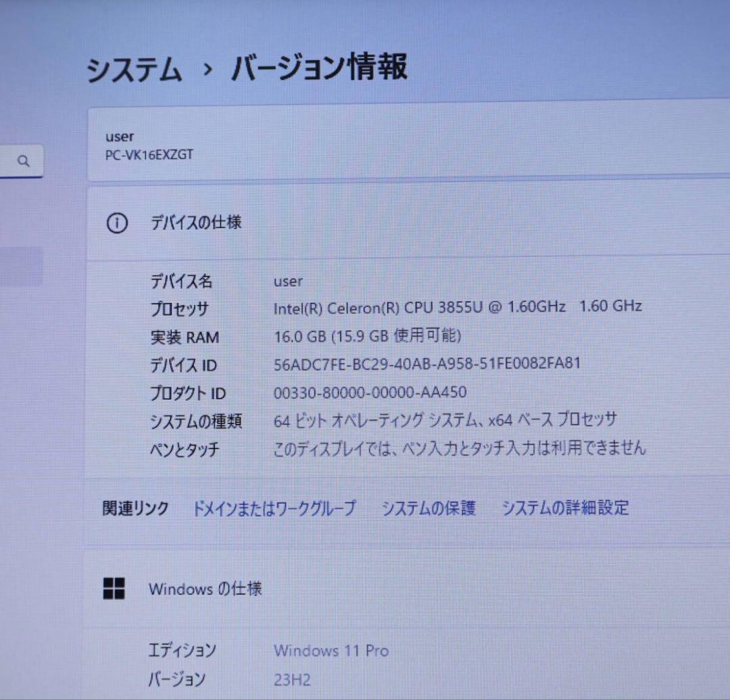Screen dimensions: 730x700
Task: Click the 関連リンク label
Action: [x=135, y=509]
